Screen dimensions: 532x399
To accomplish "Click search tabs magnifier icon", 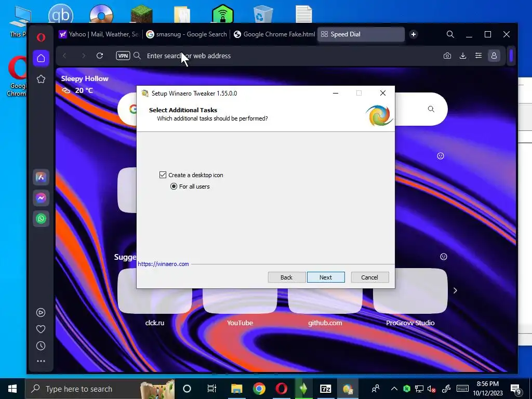I will pos(450,34).
